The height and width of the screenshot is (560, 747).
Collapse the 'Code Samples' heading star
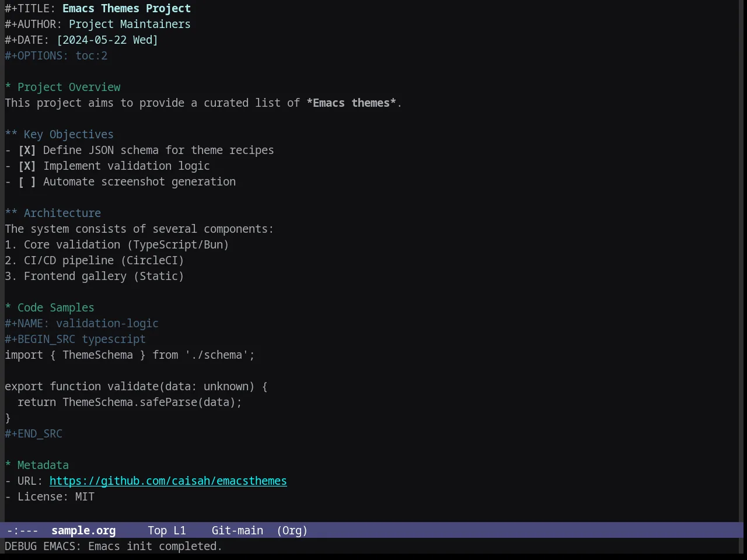coord(8,308)
